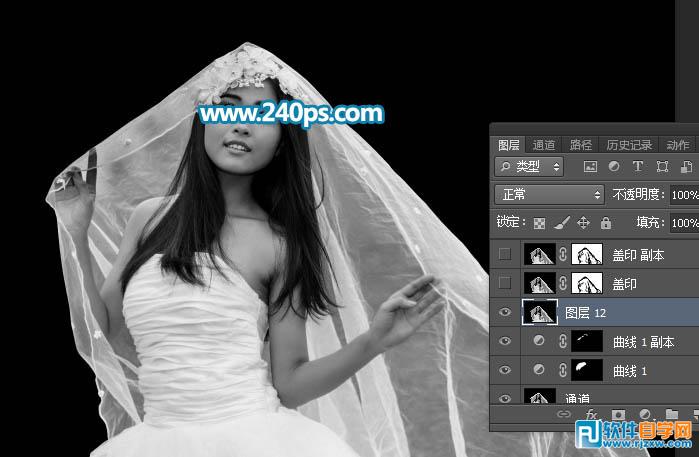The image size is (699, 457).
Task: Switch to the 动作 tab
Action: coord(678,145)
